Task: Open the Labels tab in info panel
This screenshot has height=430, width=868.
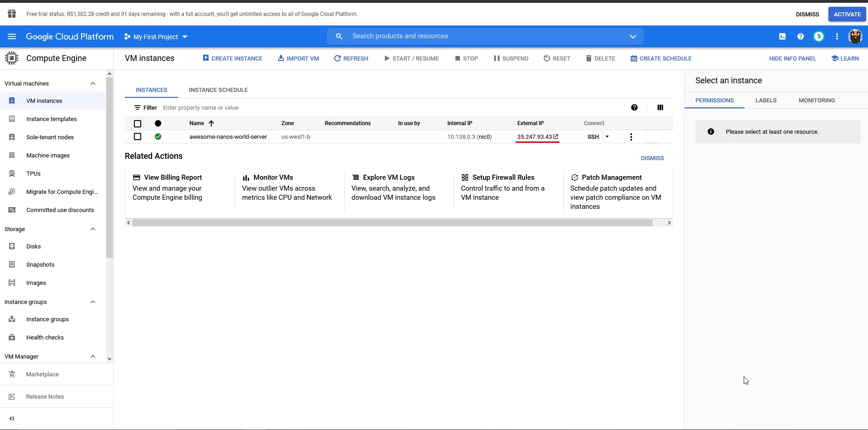Action: [766, 101]
